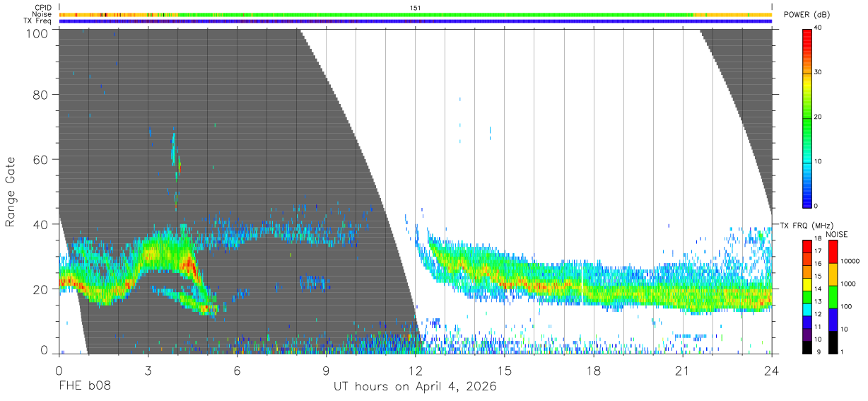Click x-axis tick label "15"

coord(505,371)
